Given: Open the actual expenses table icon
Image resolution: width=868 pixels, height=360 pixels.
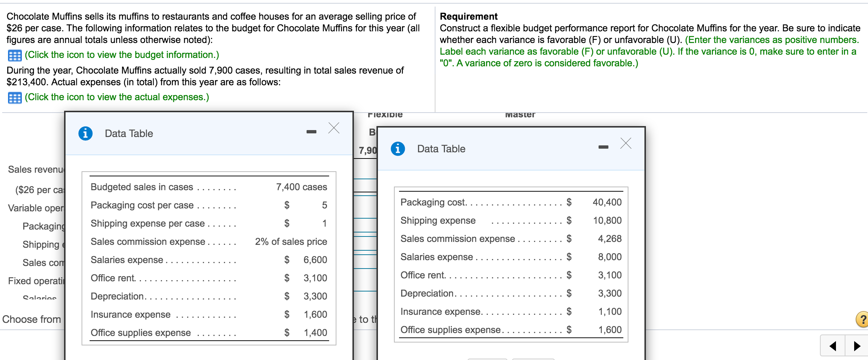Looking at the screenshot, I should [x=15, y=98].
